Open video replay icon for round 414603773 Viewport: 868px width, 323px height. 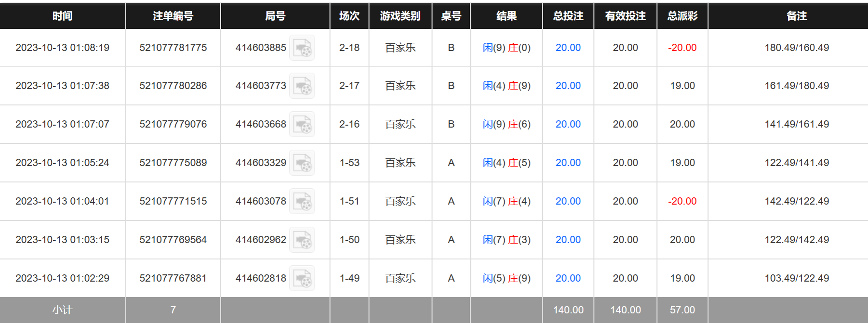click(302, 86)
